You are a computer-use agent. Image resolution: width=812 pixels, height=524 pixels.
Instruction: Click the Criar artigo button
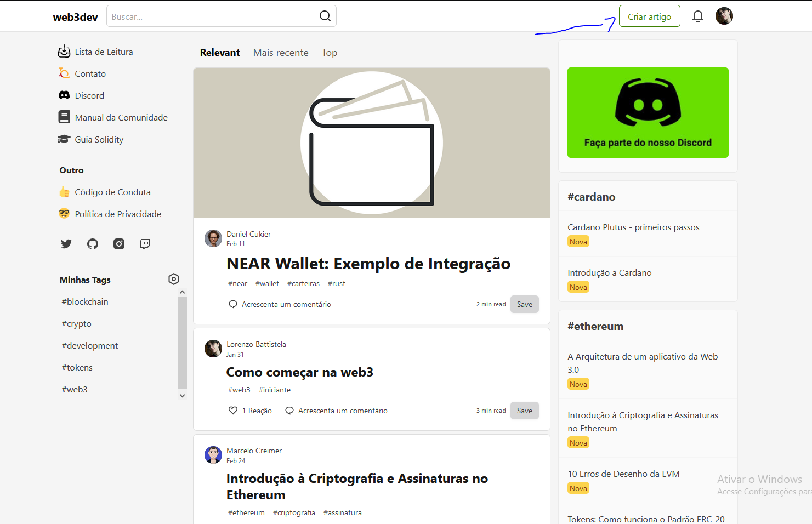649,16
